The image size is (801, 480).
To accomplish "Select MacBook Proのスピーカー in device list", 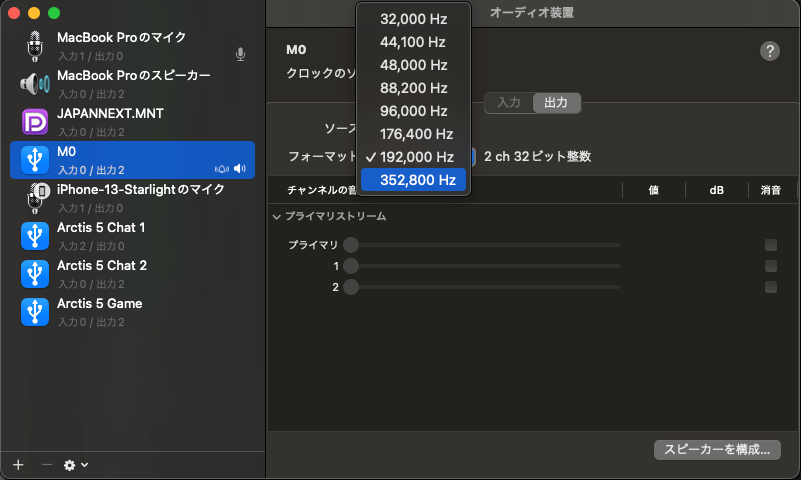I will (133, 76).
